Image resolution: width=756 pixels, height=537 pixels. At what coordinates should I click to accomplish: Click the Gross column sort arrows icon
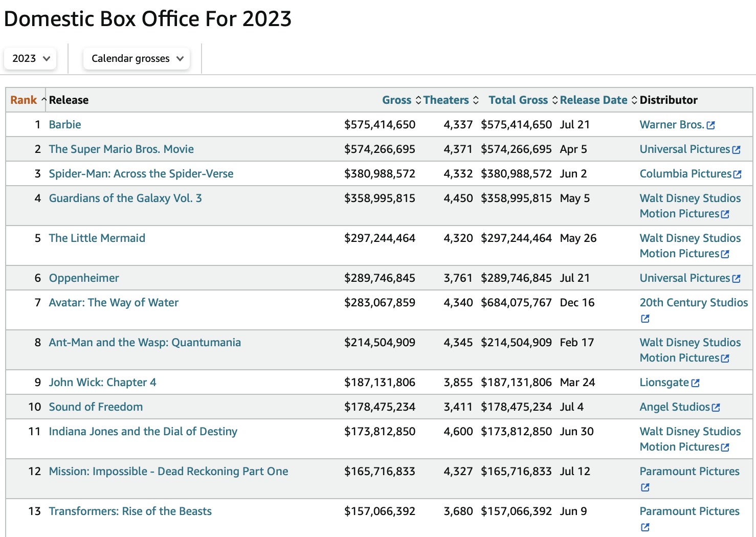click(x=418, y=100)
